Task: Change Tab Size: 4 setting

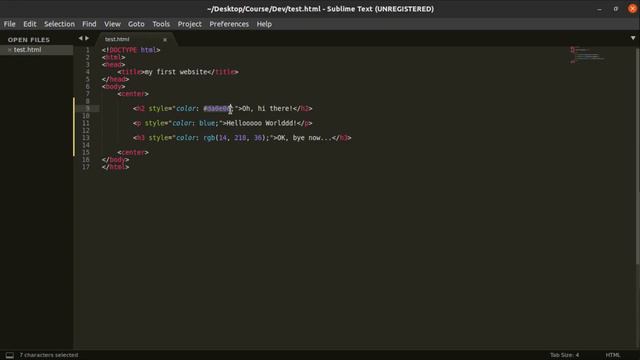Action: [x=564, y=355]
